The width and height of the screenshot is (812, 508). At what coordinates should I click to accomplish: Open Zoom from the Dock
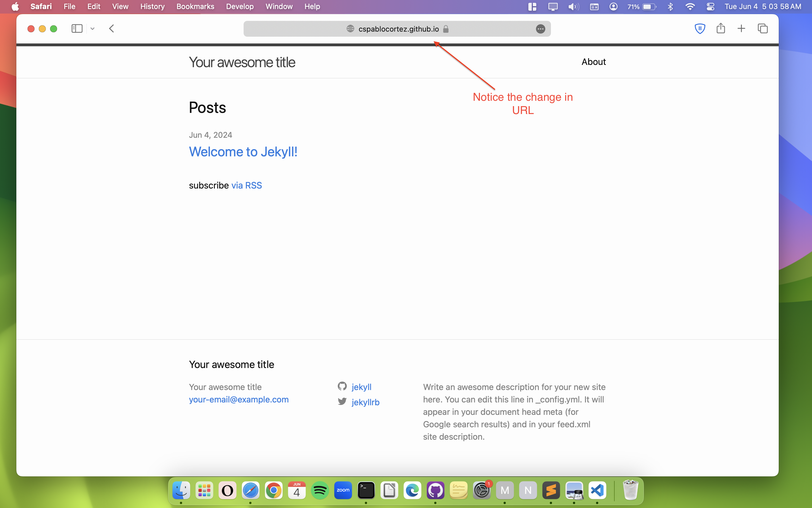tap(343, 490)
